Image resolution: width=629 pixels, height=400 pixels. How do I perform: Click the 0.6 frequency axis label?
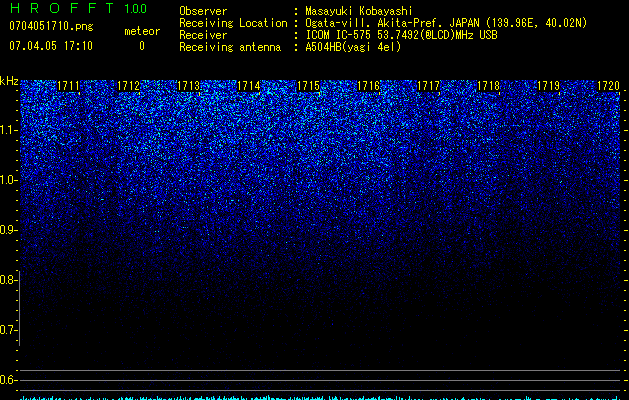point(9,380)
